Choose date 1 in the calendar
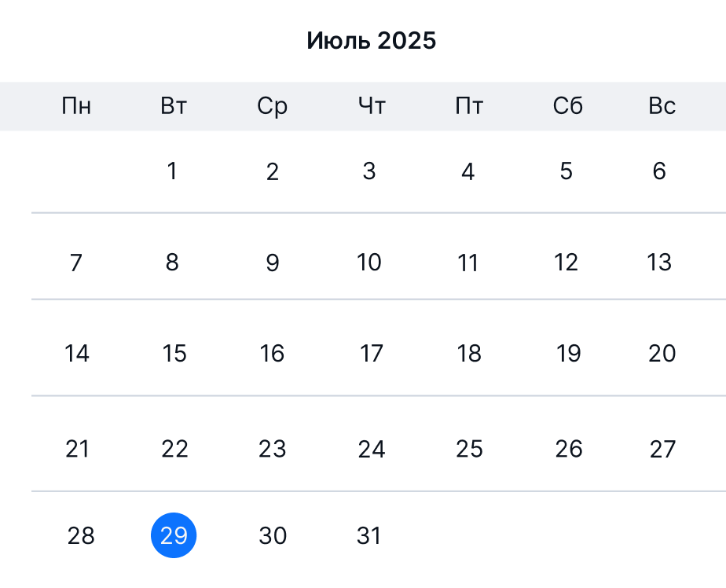The width and height of the screenshot is (726, 588). (172, 171)
